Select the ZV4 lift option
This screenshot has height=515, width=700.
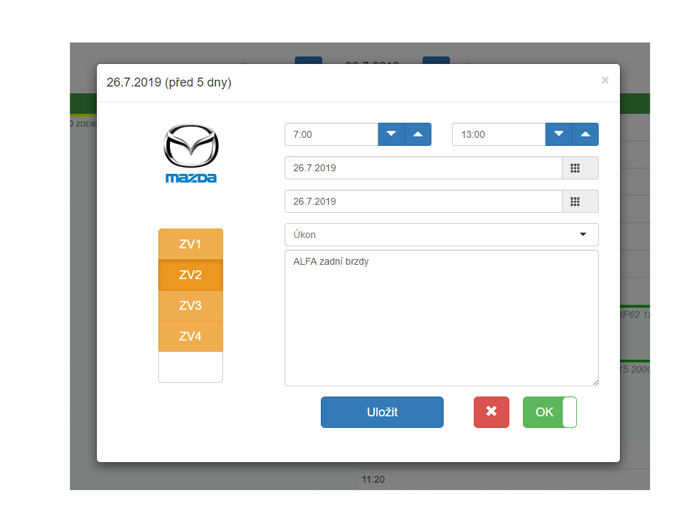pyautogui.click(x=191, y=336)
